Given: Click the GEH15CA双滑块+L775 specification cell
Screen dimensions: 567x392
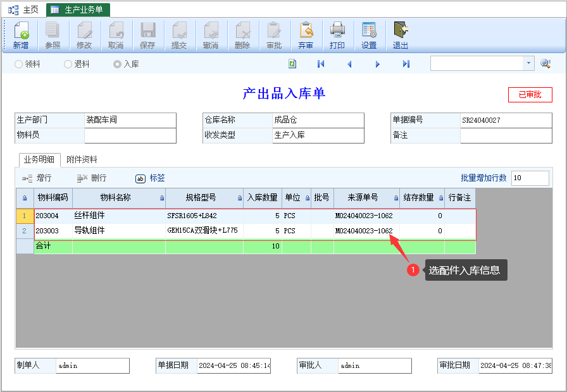Looking at the screenshot, I should tap(204, 231).
